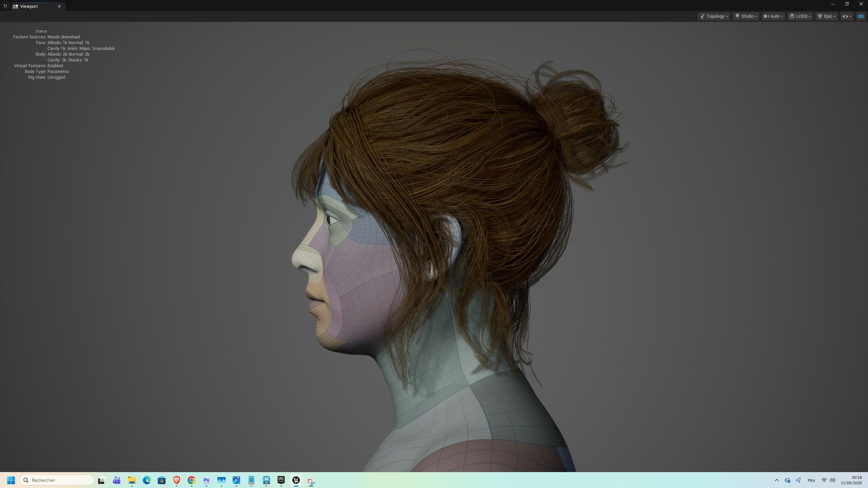Open Epic Games Launcher from the taskbar

click(281, 480)
